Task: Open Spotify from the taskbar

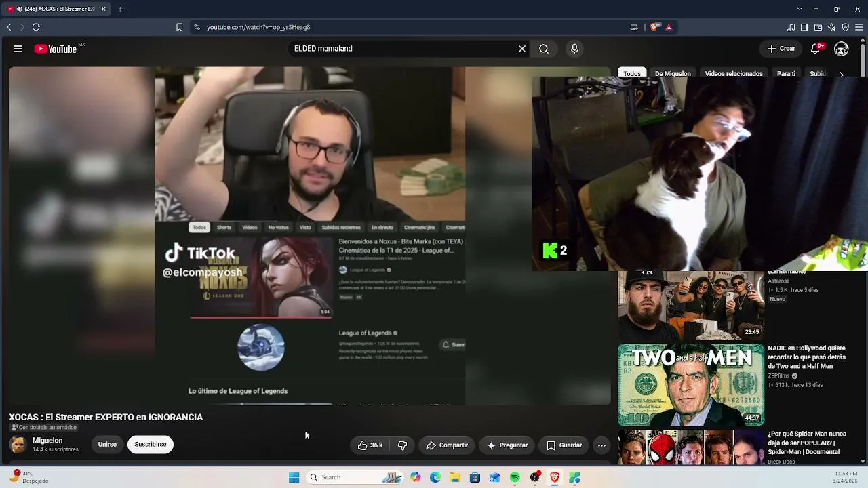Action: tap(515, 477)
